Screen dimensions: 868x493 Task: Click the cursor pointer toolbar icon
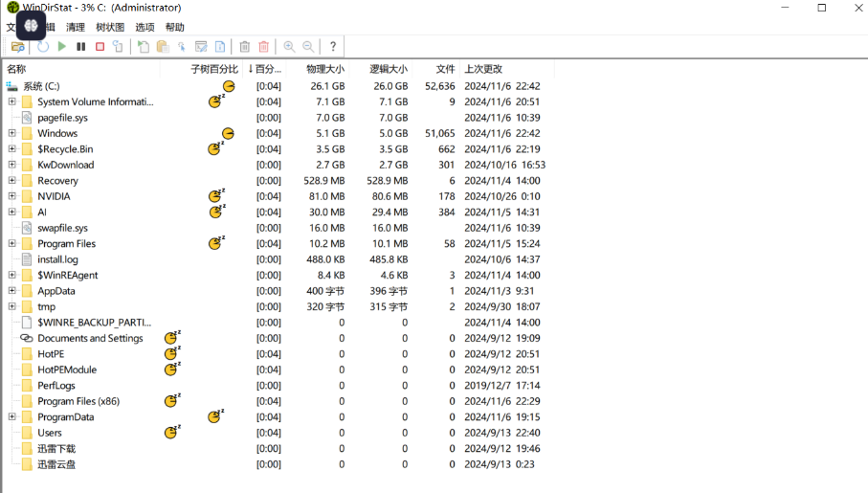coord(182,47)
